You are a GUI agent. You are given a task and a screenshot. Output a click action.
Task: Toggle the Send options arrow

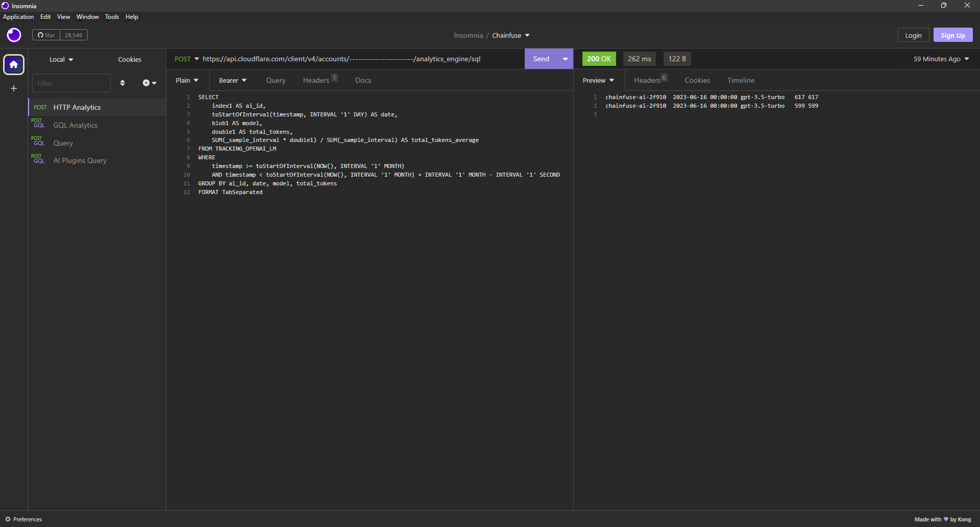[565, 59]
